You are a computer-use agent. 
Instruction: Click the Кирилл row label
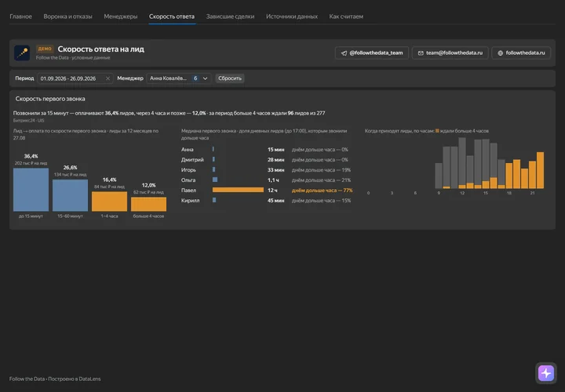click(190, 201)
